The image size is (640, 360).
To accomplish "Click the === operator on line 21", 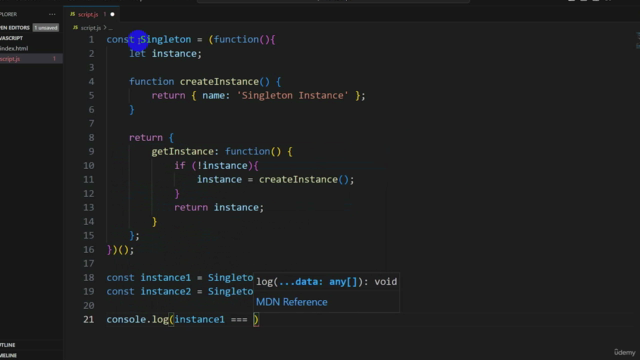I will (239, 320).
